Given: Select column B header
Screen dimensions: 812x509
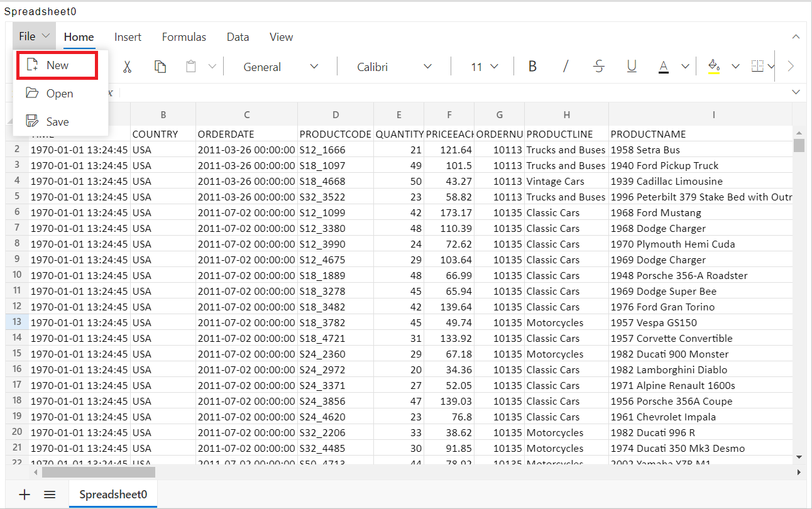Looking at the screenshot, I should click(163, 114).
